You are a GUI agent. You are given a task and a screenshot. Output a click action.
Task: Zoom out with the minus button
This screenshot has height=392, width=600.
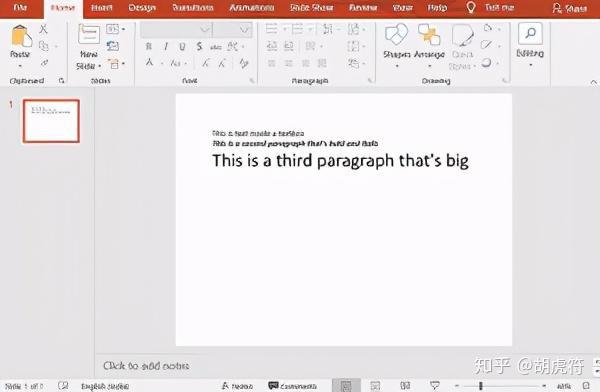click(x=457, y=386)
